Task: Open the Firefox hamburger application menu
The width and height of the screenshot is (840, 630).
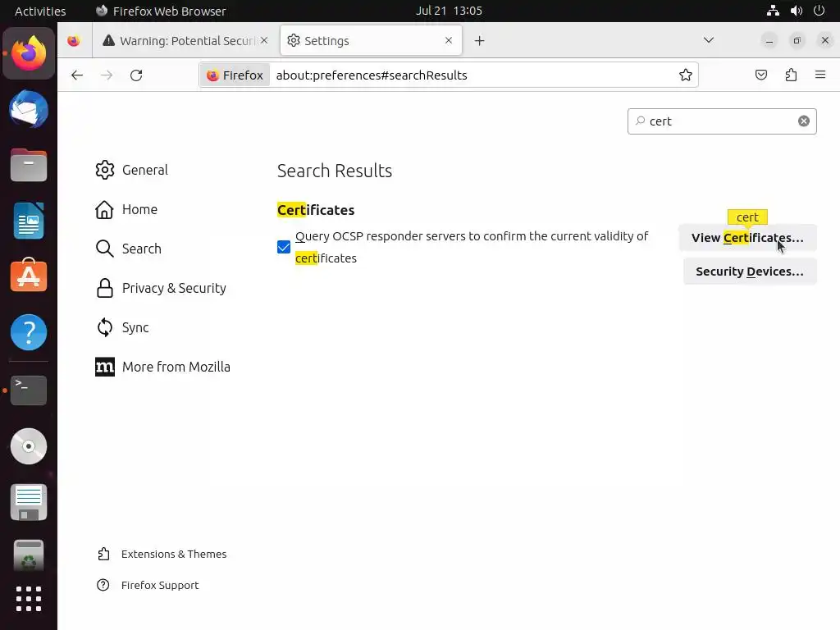Action: click(x=820, y=75)
